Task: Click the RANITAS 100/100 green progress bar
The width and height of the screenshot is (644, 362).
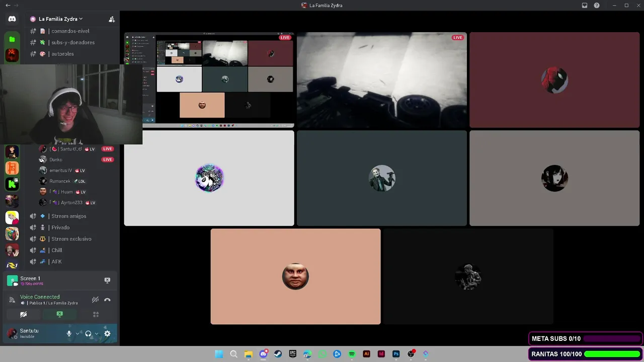Action: (612, 354)
